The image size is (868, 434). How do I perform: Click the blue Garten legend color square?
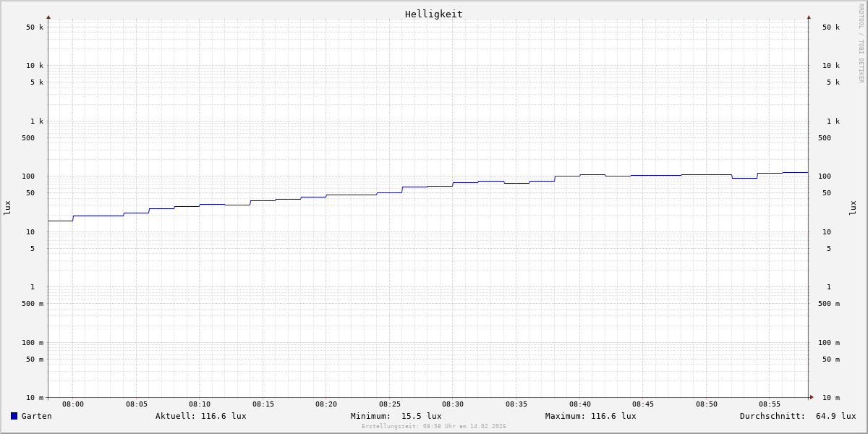point(14,416)
